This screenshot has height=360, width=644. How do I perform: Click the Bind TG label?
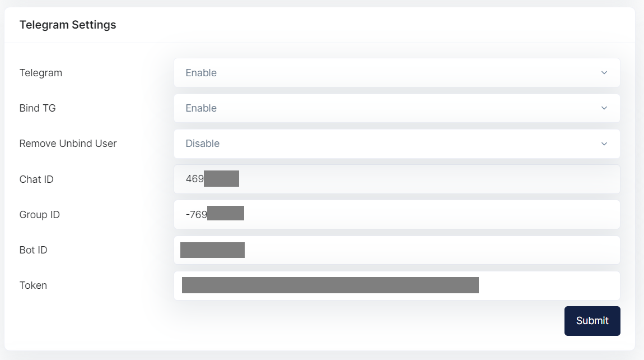(x=37, y=108)
